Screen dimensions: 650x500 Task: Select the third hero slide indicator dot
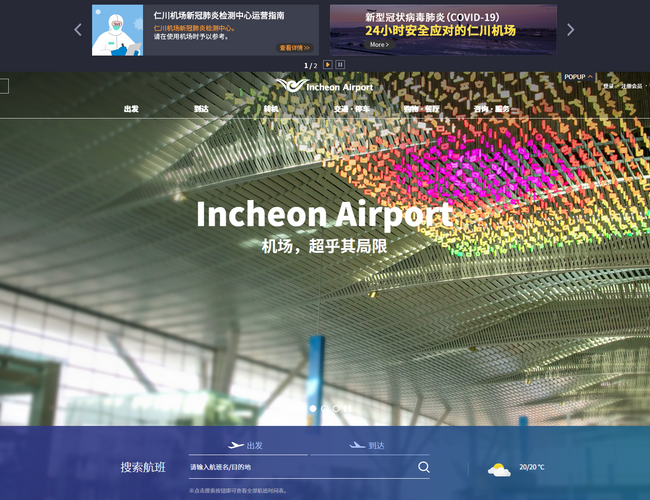tap(336, 408)
